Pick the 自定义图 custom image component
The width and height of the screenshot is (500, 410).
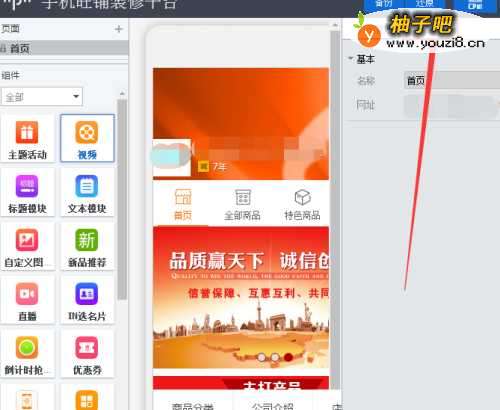[27, 246]
